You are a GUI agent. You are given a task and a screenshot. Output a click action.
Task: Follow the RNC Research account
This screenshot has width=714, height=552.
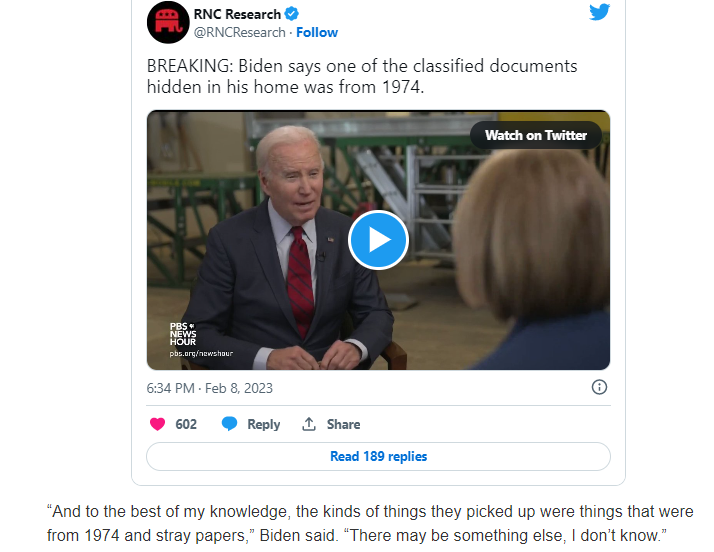(317, 32)
